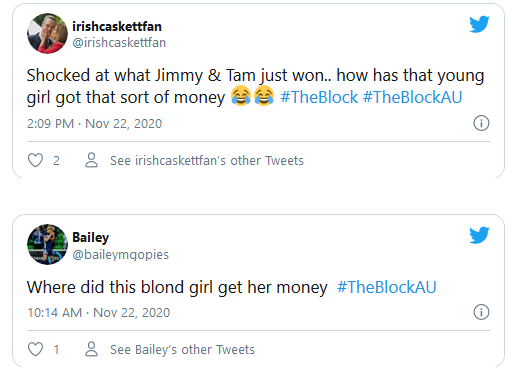Like irishcaskettfan's tweet with the heart icon
The width and height of the screenshot is (516, 372).
35,160
